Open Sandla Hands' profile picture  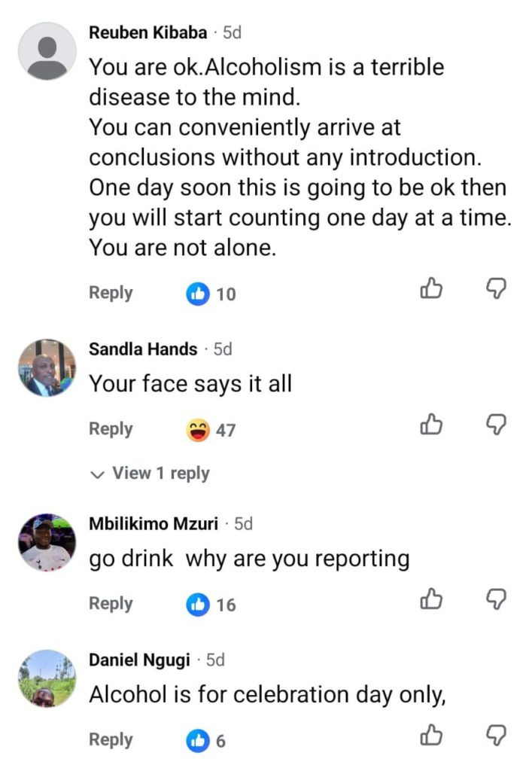coord(47,367)
